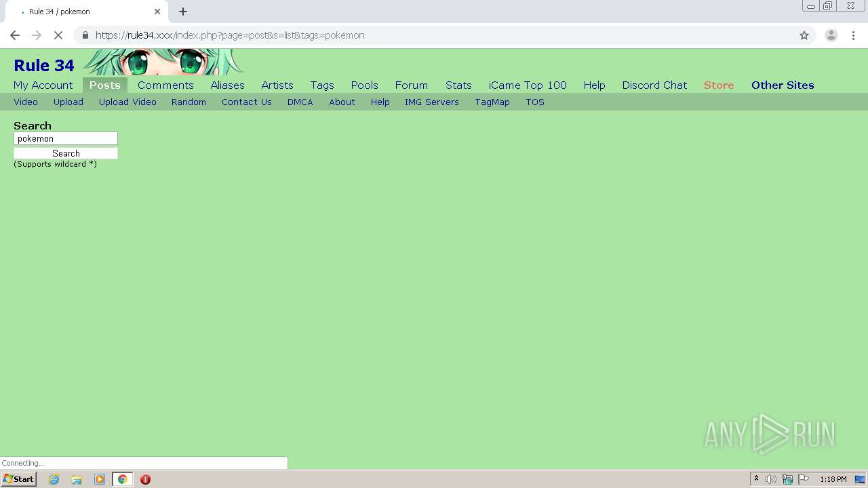View the Stats page
The height and width of the screenshot is (488, 868).
pos(458,85)
